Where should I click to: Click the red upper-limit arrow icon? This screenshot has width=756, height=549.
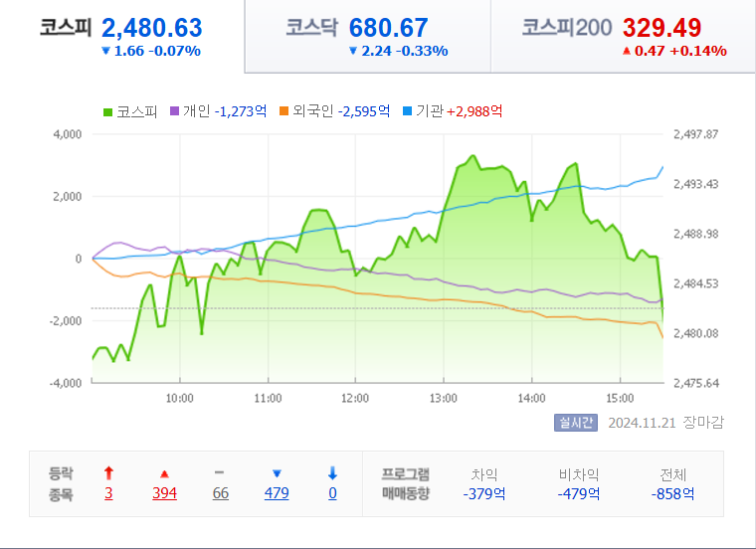pos(108,473)
